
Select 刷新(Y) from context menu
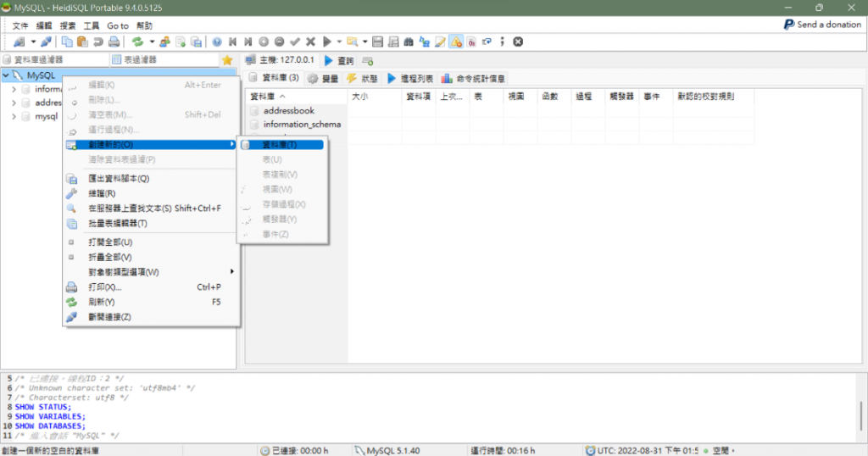151,302
